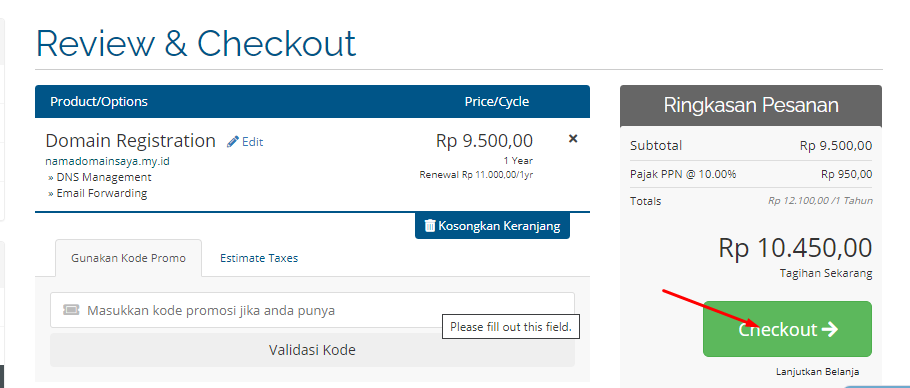Click the Validasi Kode button
This screenshot has height=388, width=910.
[312, 350]
